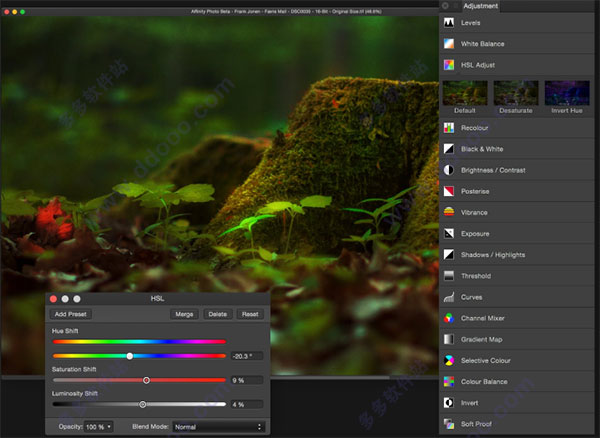The width and height of the screenshot is (600, 438).
Task: Click the Reset button in HSL dialog
Action: tap(250, 314)
